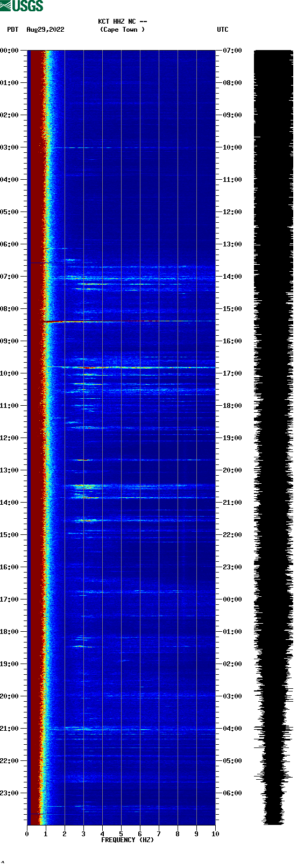Click the PDT time label 21:00

point(9,729)
